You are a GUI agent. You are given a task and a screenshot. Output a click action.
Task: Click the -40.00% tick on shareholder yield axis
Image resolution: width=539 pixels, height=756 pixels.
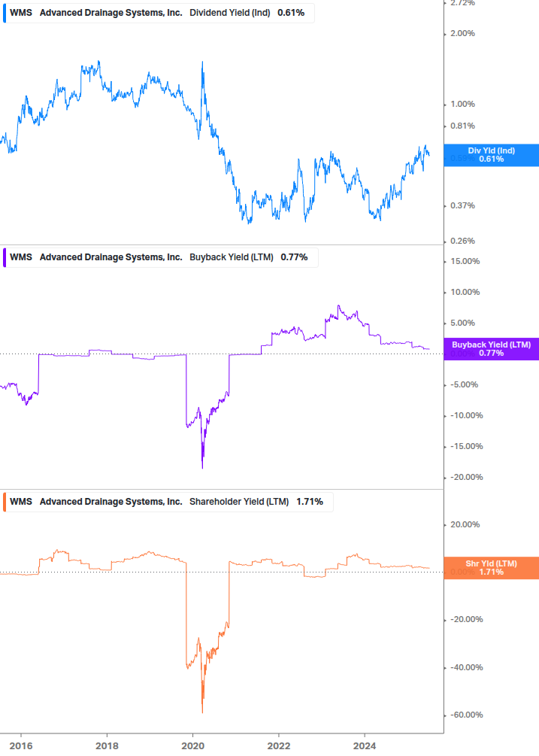point(466,668)
